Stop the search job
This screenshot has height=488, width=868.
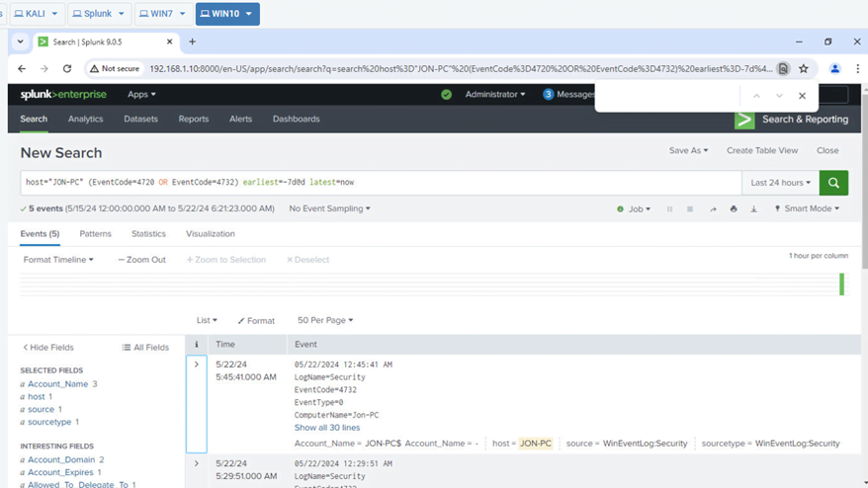coord(690,209)
